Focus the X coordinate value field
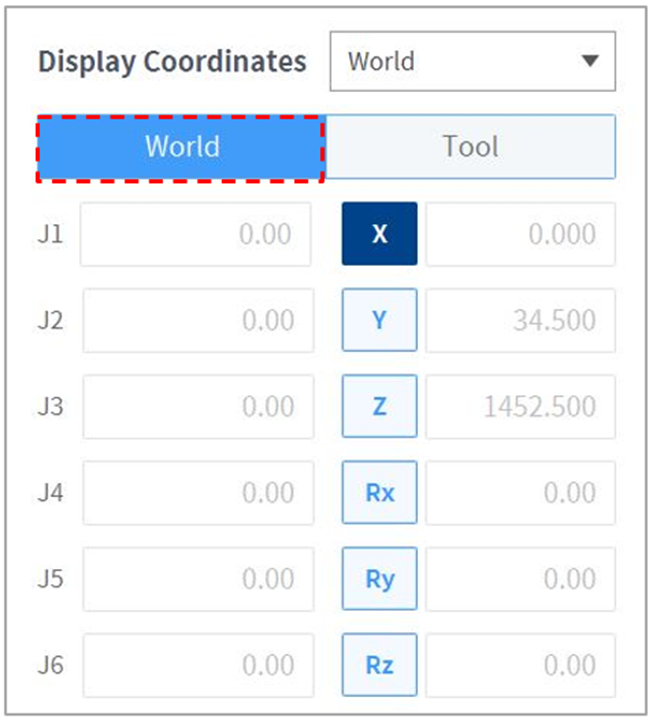Screen dimensions: 649x720 point(520,234)
